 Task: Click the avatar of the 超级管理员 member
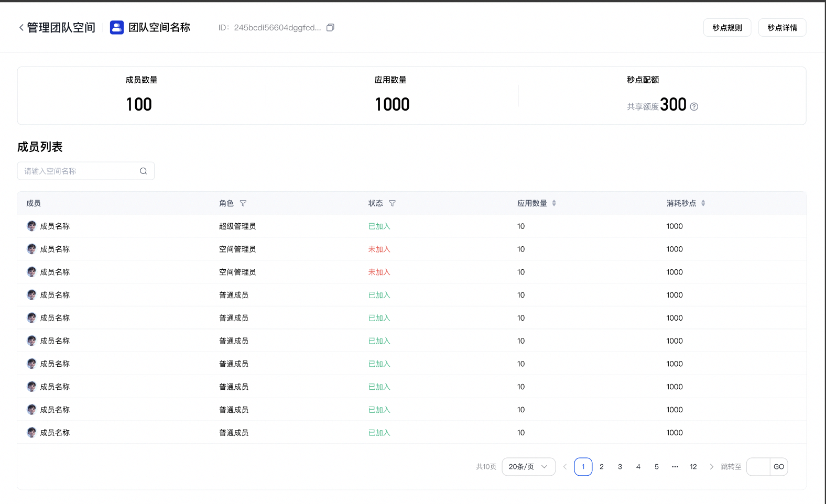pos(31,226)
